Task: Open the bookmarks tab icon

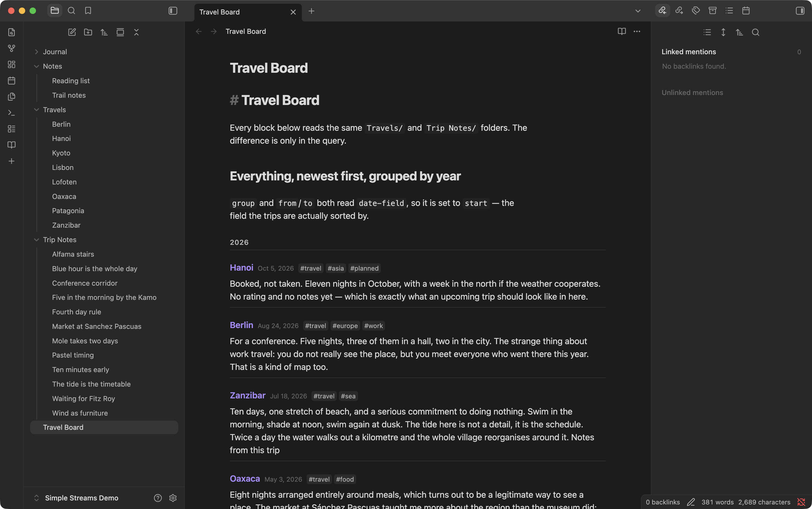Action: tap(88, 11)
